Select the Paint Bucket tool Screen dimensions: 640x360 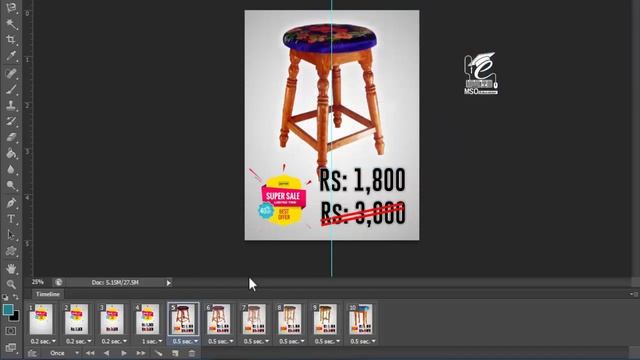(11, 153)
